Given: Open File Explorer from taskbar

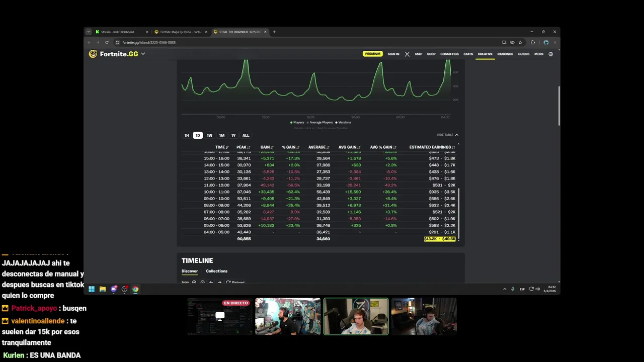Looking at the screenshot, I should click(103, 289).
